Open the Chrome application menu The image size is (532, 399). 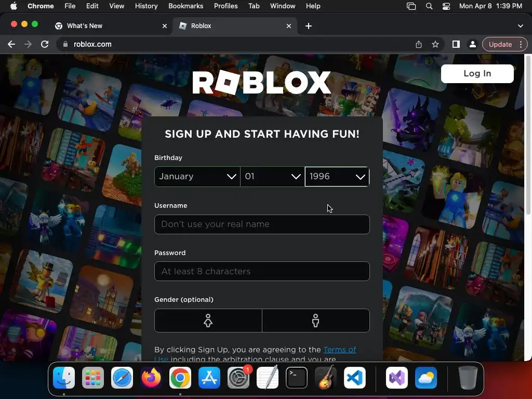[x=41, y=6]
